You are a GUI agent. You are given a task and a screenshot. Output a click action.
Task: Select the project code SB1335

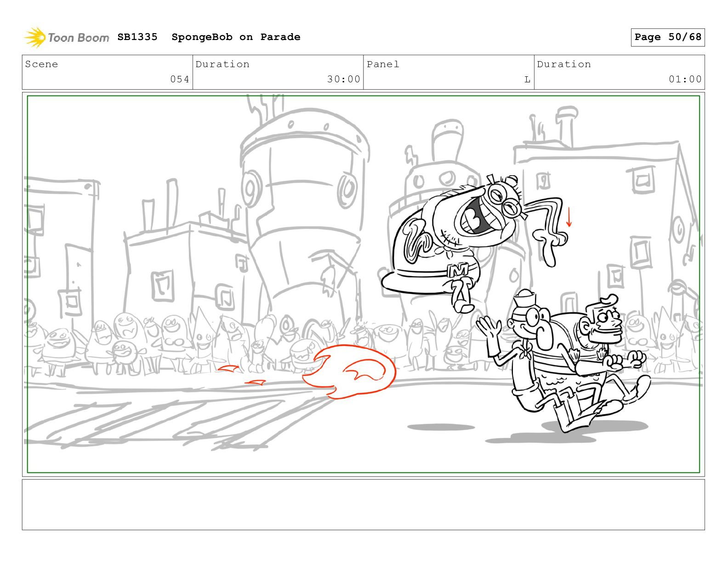coord(137,37)
